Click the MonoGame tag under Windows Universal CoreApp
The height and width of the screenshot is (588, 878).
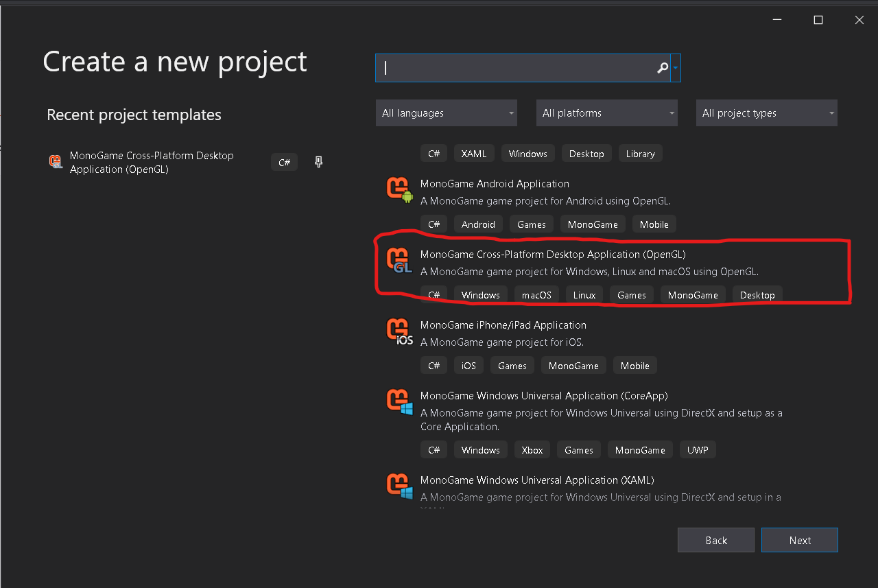click(x=640, y=450)
